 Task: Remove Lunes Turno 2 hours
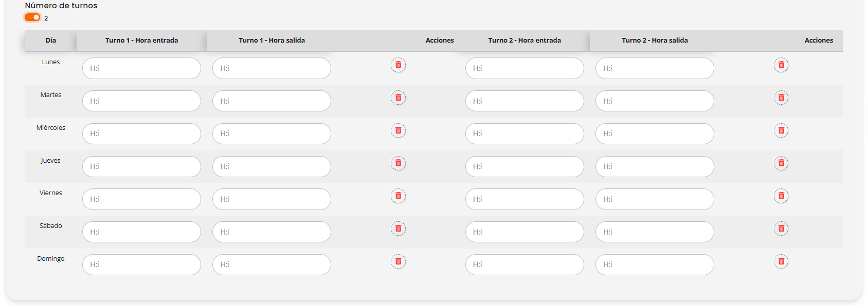[781, 65]
